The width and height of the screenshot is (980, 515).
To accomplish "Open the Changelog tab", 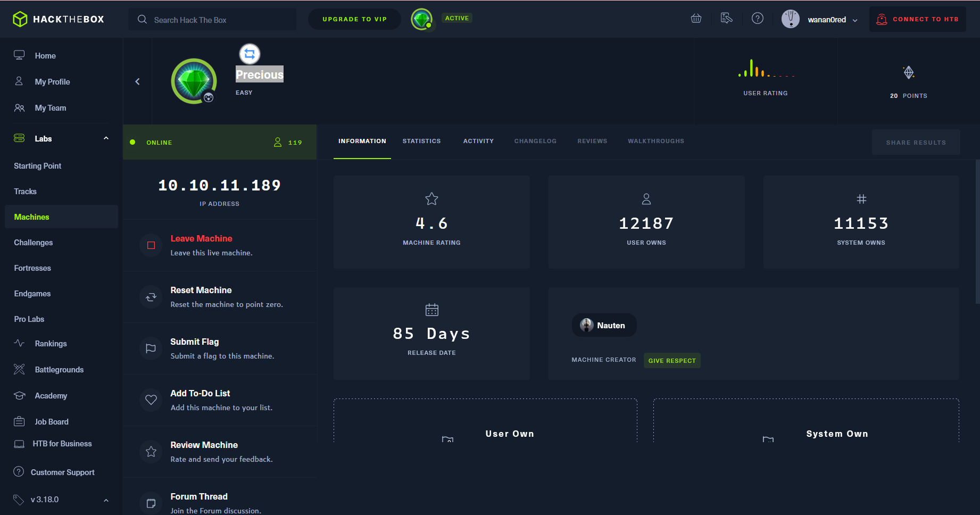I will tap(535, 141).
